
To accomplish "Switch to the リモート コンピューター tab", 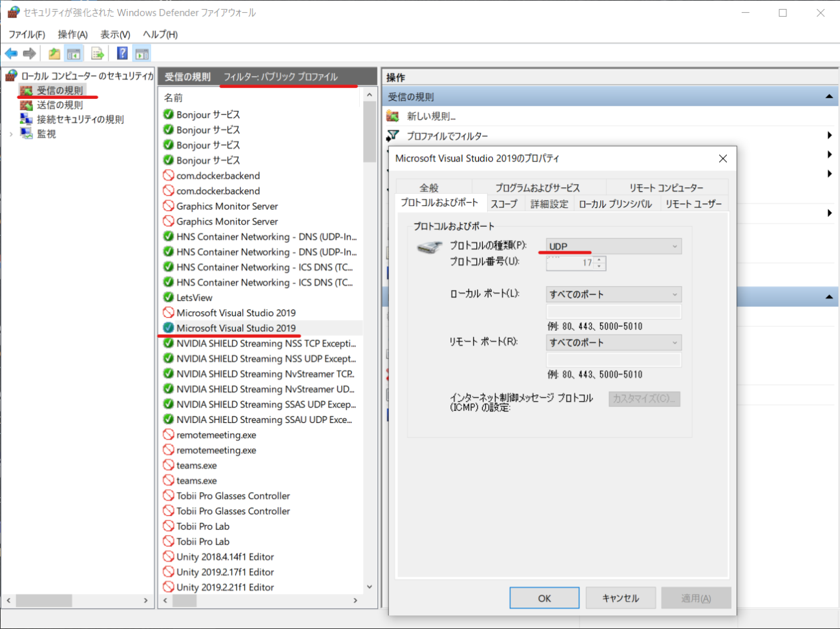I will tap(666, 187).
